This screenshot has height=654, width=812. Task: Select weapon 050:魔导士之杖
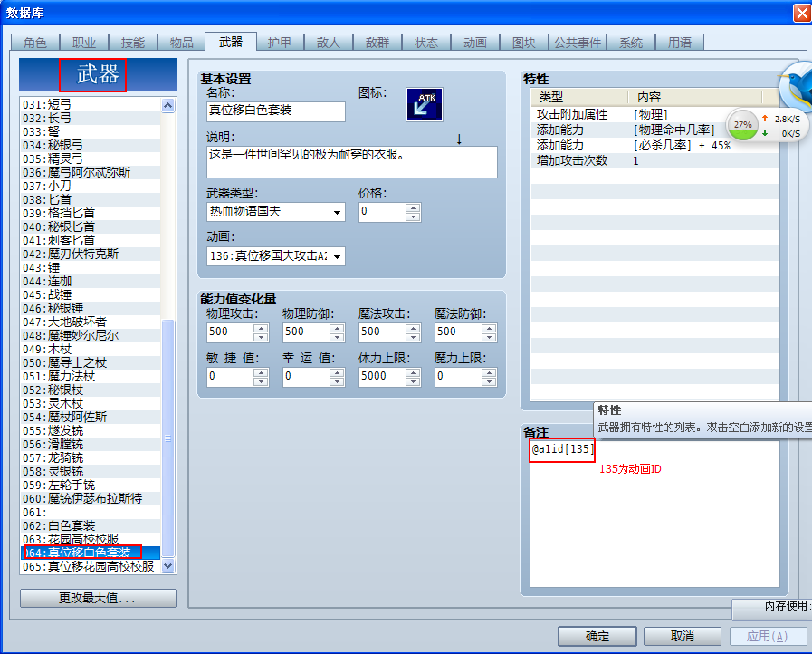coord(91,362)
